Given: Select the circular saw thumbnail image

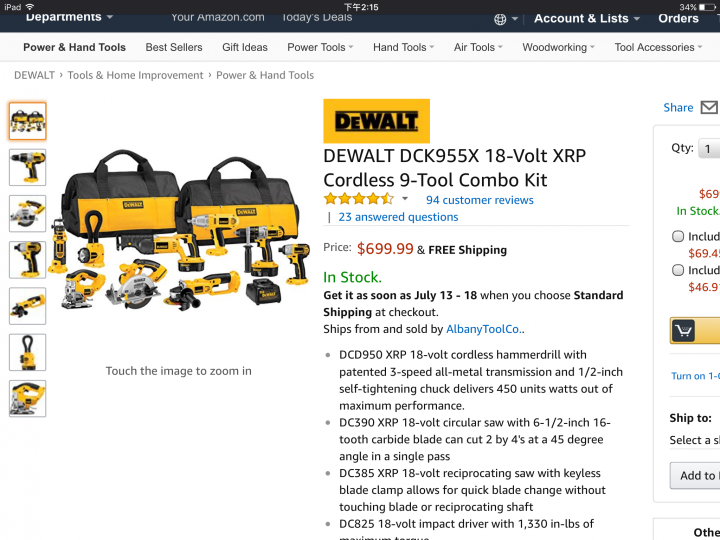Looking at the screenshot, I should tap(28, 214).
